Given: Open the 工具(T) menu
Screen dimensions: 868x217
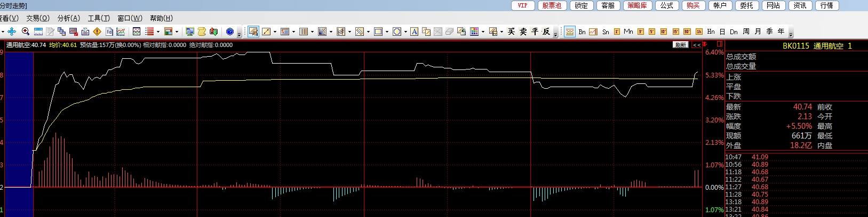Looking at the screenshot, I should point(99,18).
